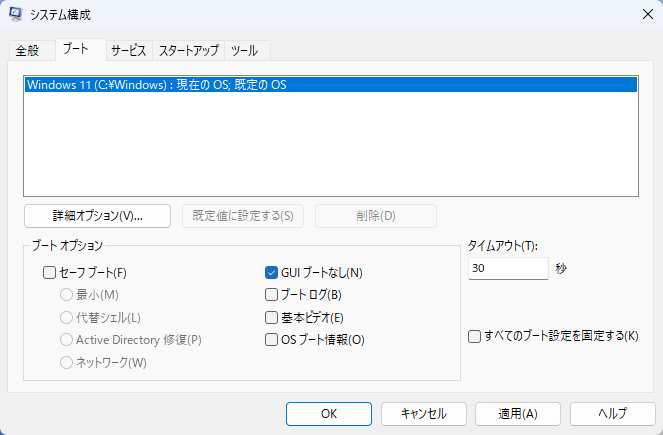The image size is (663, 435).
Task: Tick the 基本ビデオ checkbox
Action: (271, 317)
